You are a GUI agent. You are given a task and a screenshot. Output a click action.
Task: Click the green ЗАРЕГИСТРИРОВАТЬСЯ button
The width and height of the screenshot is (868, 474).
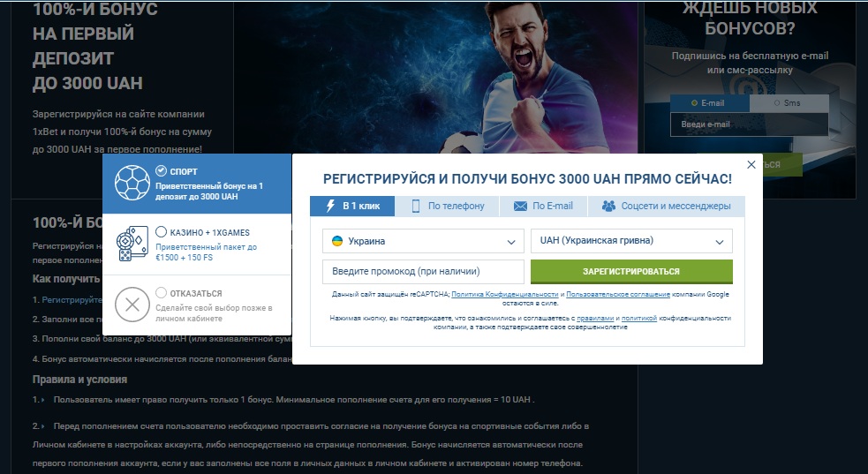tap(631, 272)
